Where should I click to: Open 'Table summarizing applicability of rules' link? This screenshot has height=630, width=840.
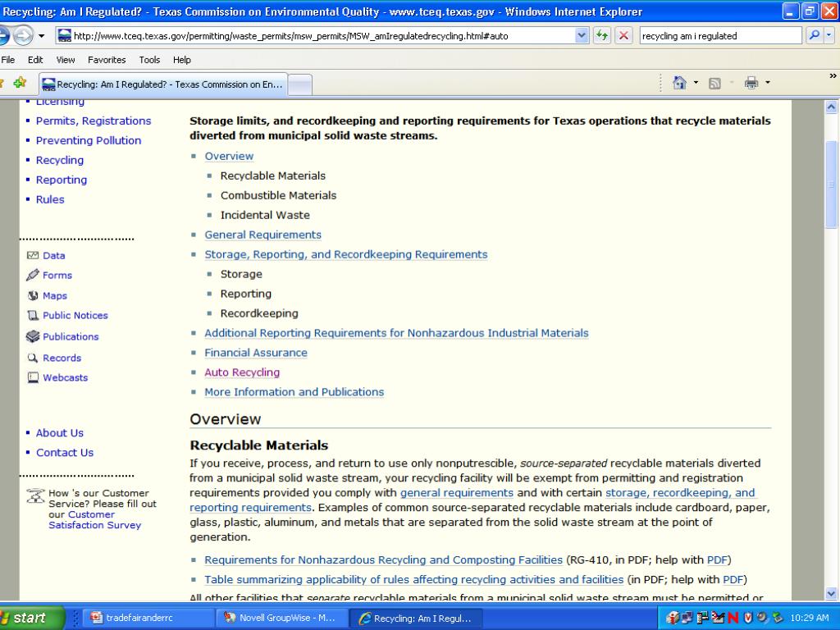point(413,580)
